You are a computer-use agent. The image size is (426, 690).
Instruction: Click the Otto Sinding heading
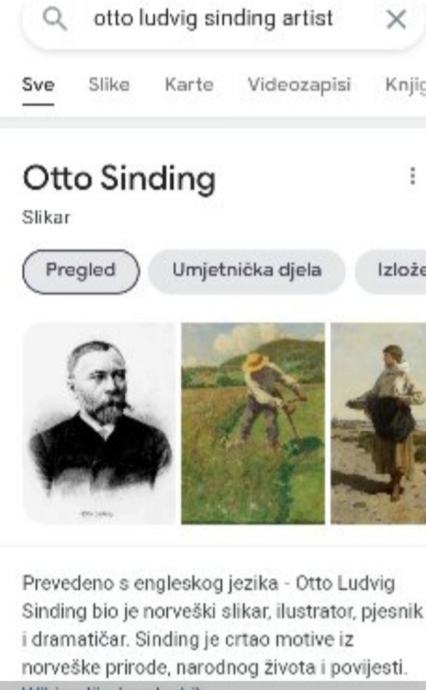click(119, 179)
